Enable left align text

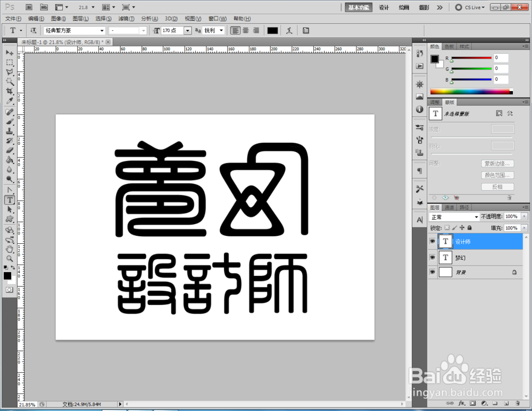[235, 30]
